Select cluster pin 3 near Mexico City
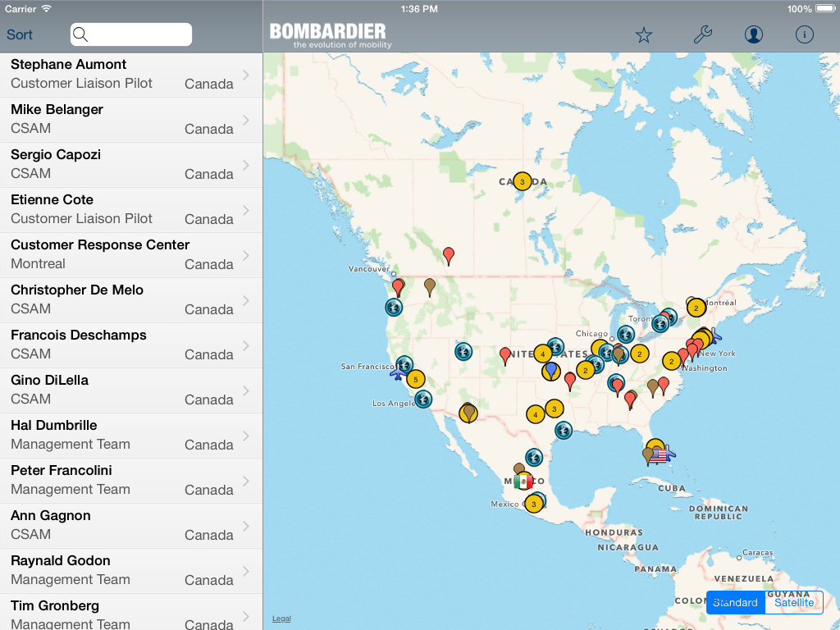The width and height of the screenshot is (840, 630). tap(533, 504)
